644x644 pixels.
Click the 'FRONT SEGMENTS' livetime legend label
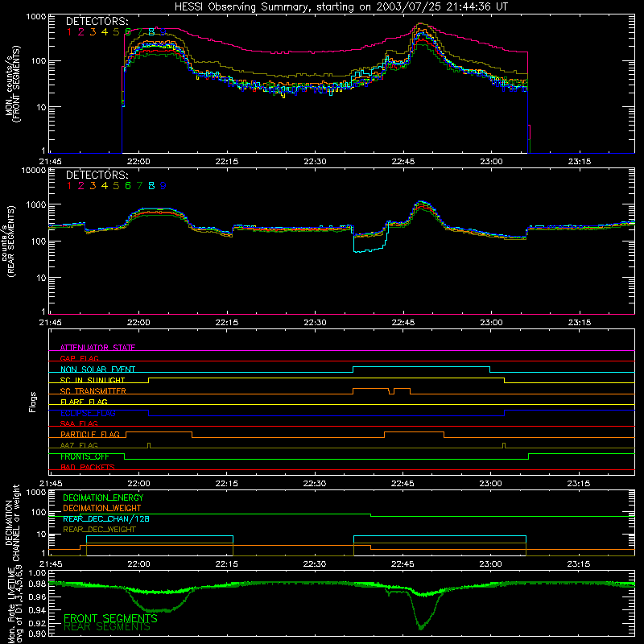(110, 618)
